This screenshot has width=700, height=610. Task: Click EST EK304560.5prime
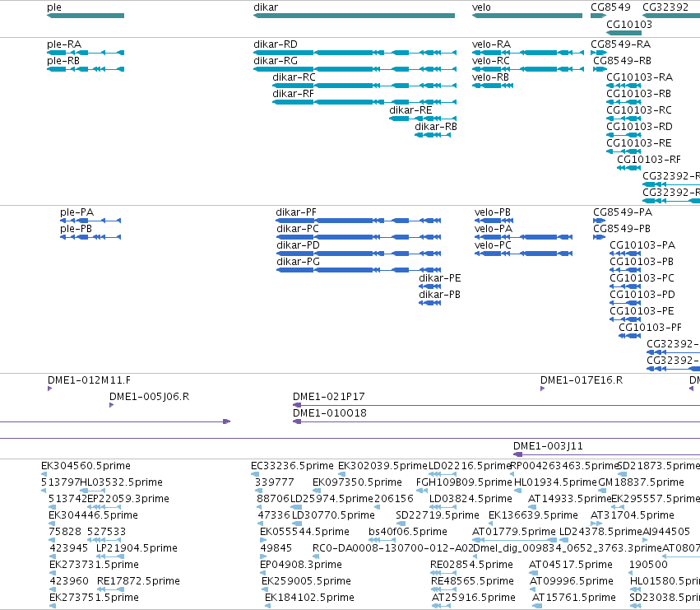point(44,474)
